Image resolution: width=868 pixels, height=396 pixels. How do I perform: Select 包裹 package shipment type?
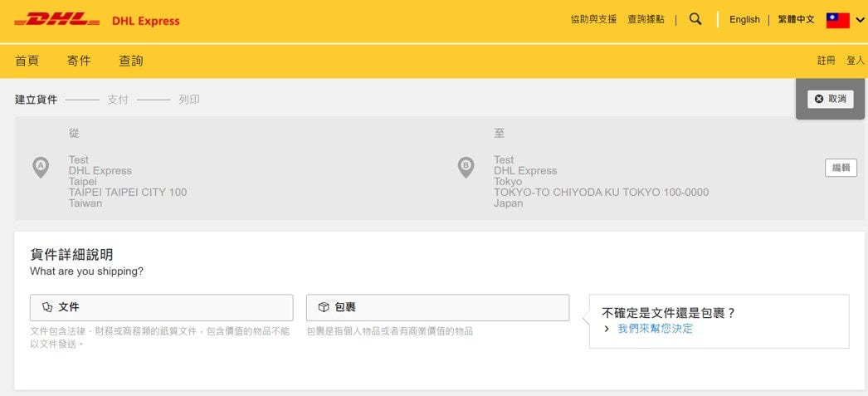[437, 307]
